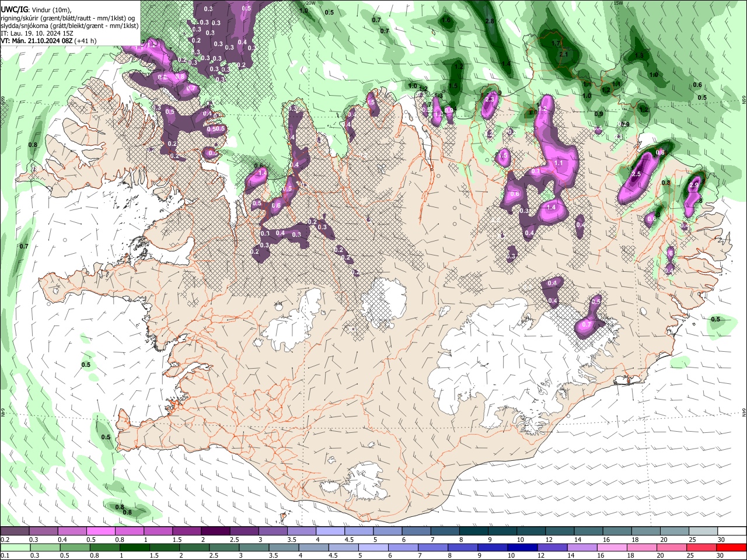Select the 'slydda/snjókoma' legend description line
This screenshot has width=747, height=560.
coord(69,26)
